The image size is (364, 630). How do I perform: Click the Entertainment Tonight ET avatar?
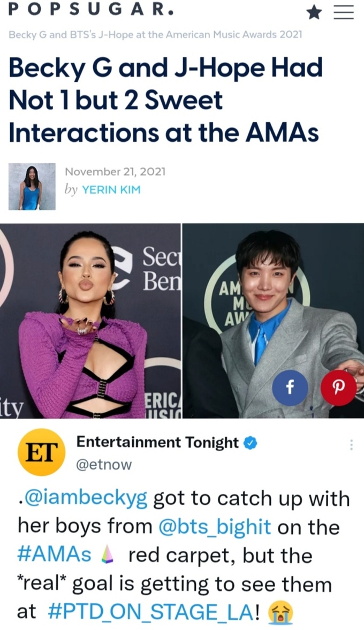[41, 452]
